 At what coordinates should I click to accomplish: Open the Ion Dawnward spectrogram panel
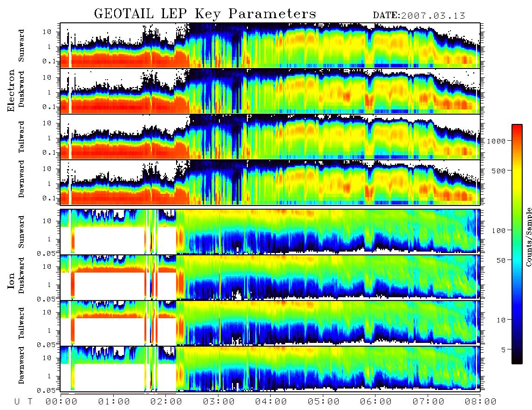pos(270,369)
